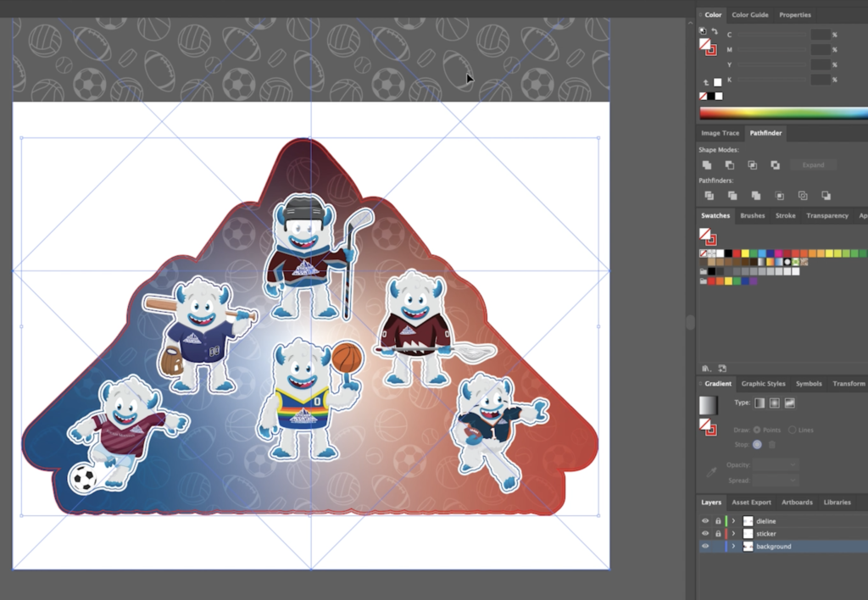Select the layer named background
The image size is (868, 600).
773,547
